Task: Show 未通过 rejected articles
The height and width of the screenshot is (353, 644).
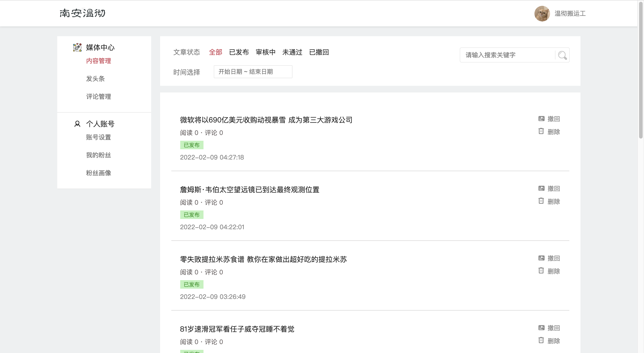Action: tap(292, 52)
